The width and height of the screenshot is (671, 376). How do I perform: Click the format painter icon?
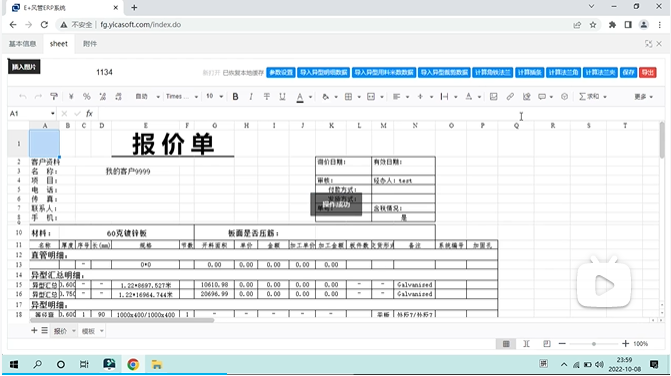click(54, 97)
